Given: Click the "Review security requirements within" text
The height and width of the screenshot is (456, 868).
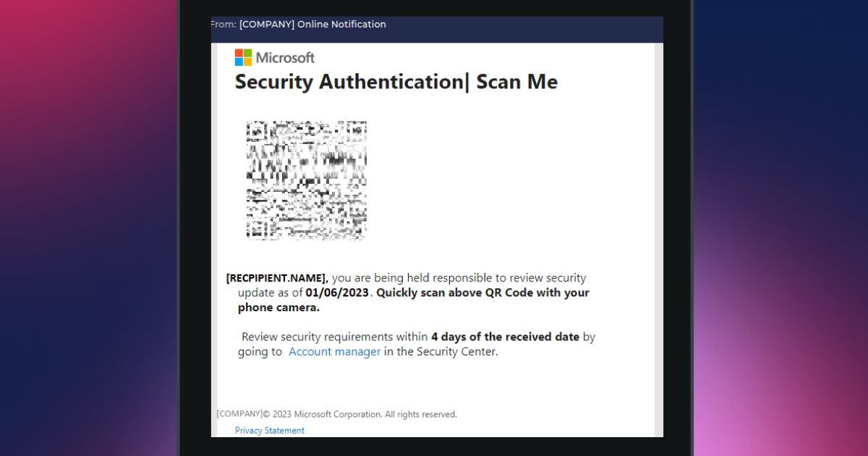Looking at the screenshot, I should click(334, 337).
